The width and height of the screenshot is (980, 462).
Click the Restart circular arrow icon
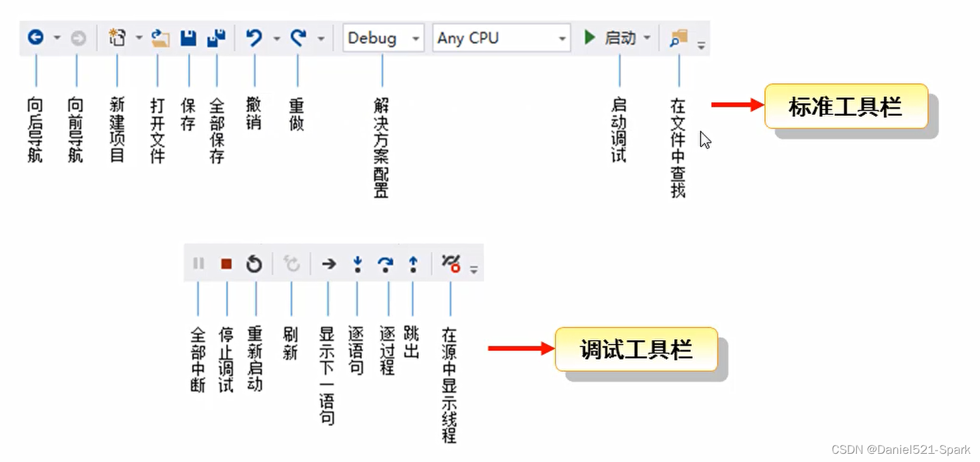click(x=254, y=264)
